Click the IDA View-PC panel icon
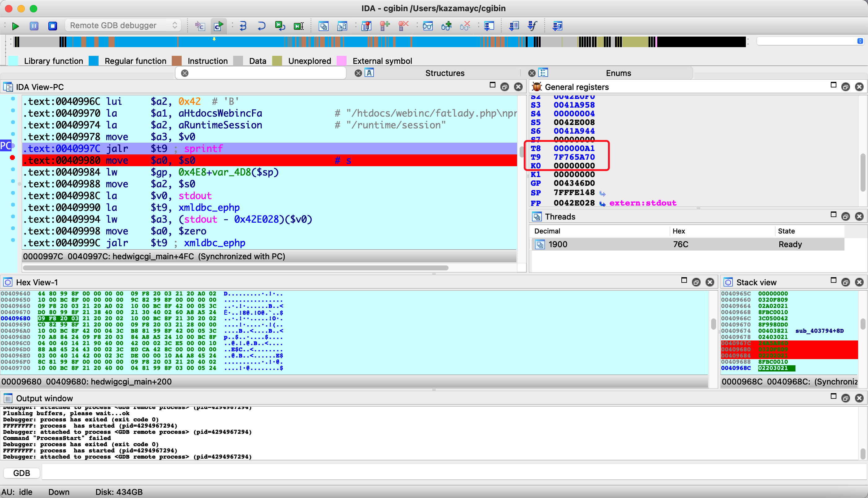Viewport: 868px width, 498px height. click(8, 87)
